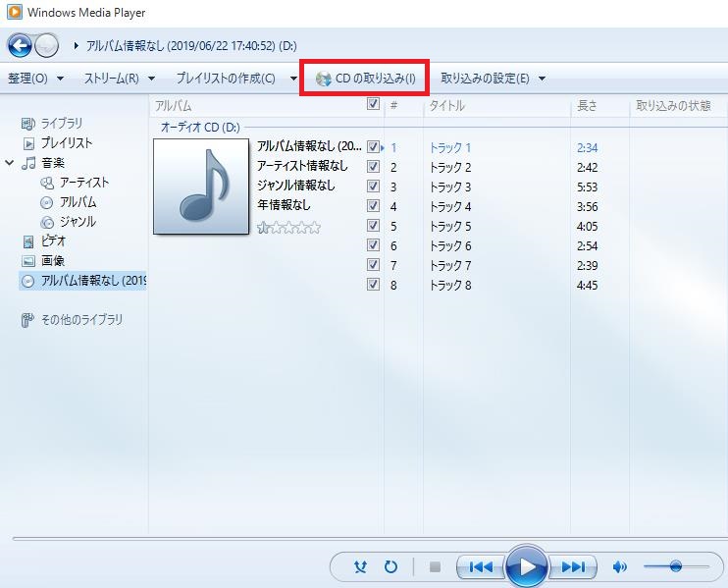Click the ジャンル icon in sidebar
Image resolution: width=728 pixels, height=588 pixels.
pyautogui.click(x=47, y=223)
